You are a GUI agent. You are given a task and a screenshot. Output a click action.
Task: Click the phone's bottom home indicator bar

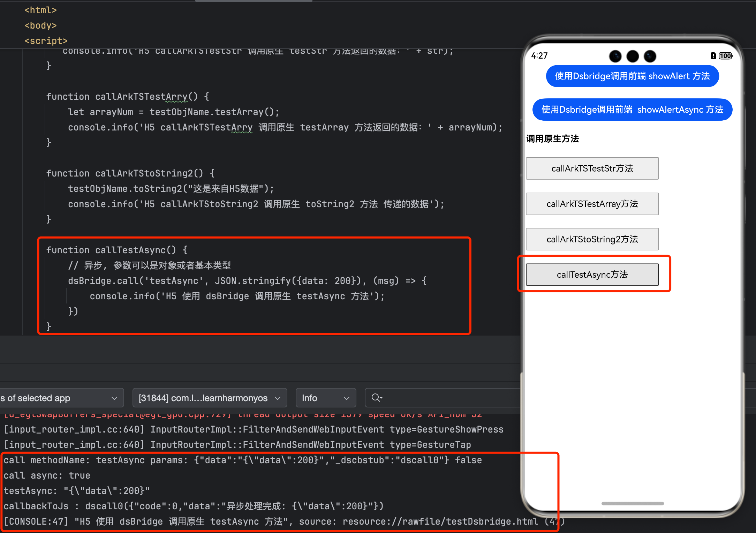(x=632, y=503)
